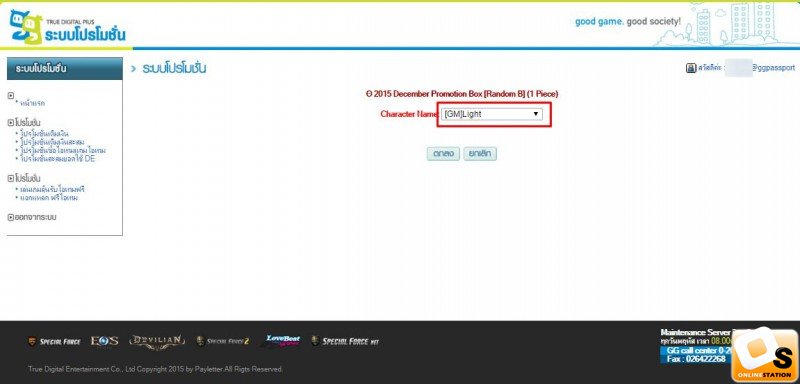Open the sidebar promotion link ending with DE
800x384 pixels.
coord(57,159)
